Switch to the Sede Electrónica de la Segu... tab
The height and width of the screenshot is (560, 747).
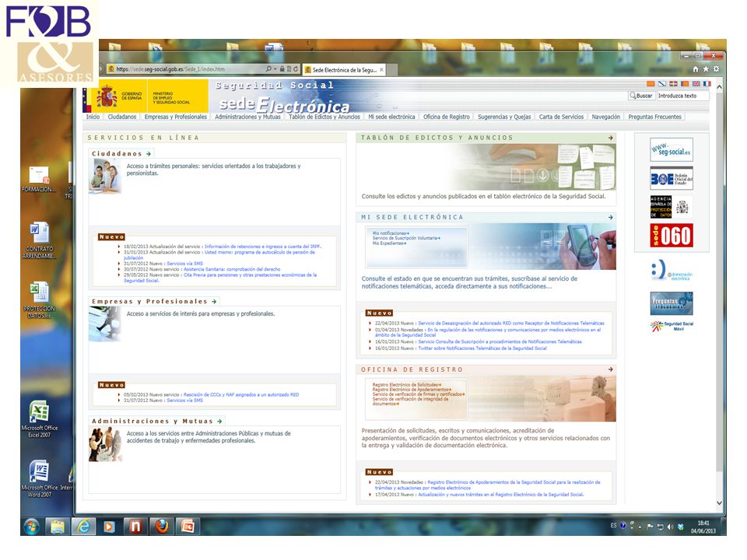point(344,69)
